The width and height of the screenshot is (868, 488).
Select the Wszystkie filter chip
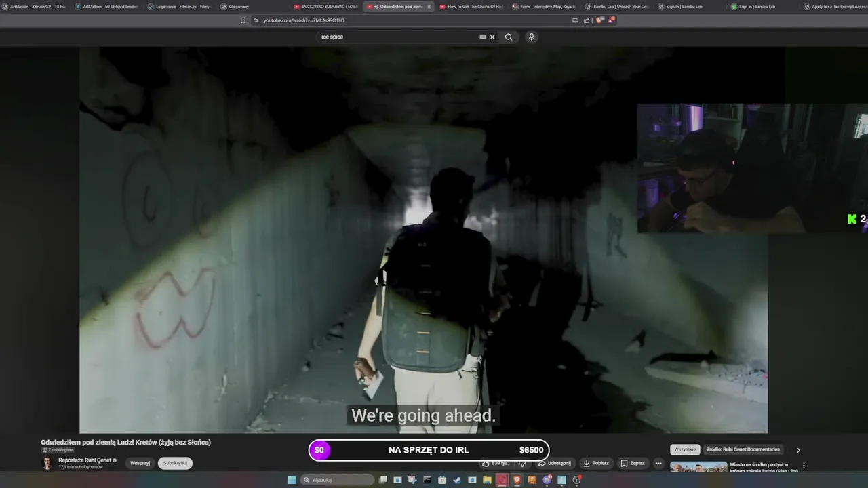[685, 449]
